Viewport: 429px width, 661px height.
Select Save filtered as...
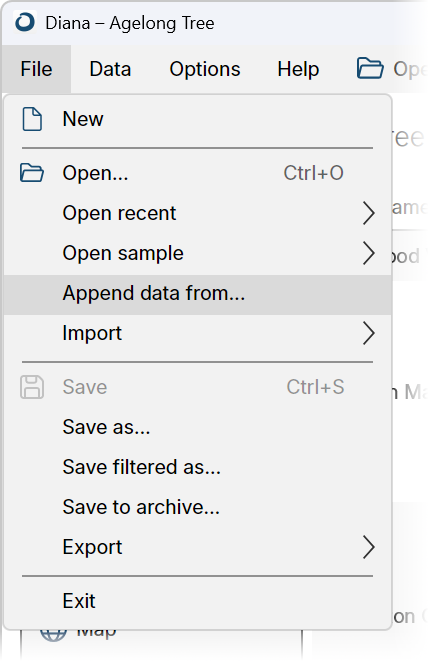coord(198,467)
